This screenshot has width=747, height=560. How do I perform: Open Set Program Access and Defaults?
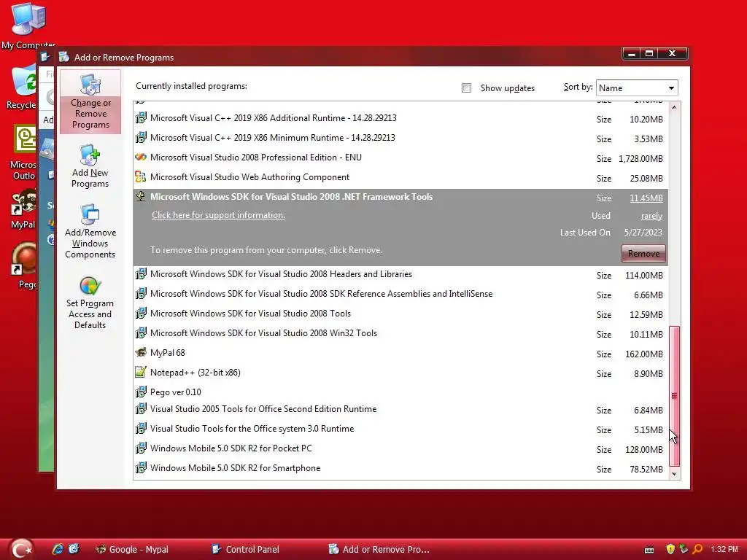click(90, 303)
